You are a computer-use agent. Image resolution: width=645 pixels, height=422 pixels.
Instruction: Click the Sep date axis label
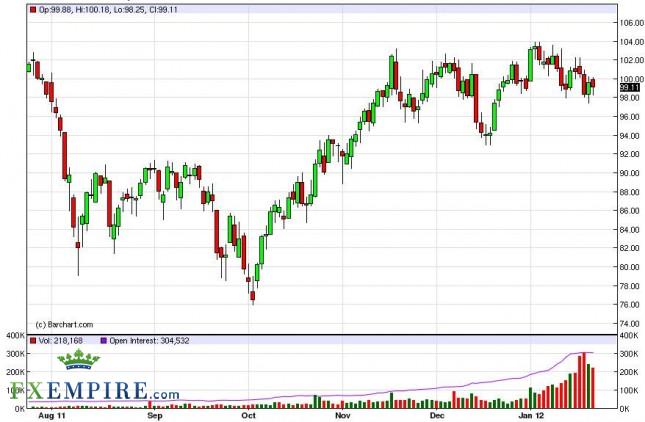tap(155, 415)
